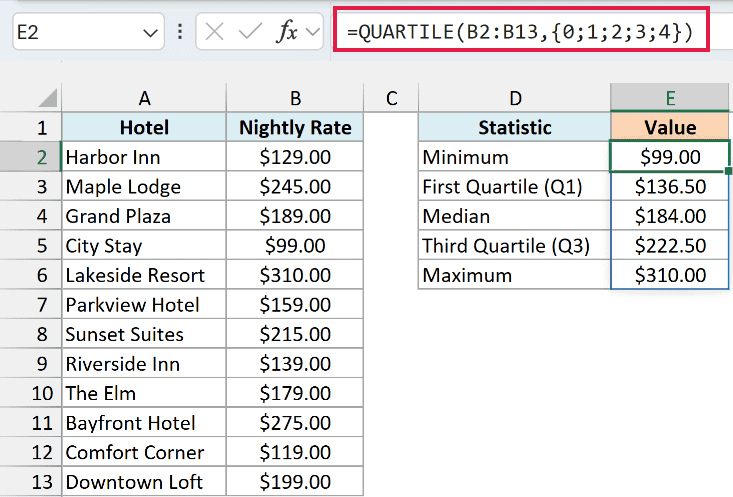This screenshot has height=497, width=733.
Task: Click the $199.00 rate cell
Action: [x=295, y=482]
